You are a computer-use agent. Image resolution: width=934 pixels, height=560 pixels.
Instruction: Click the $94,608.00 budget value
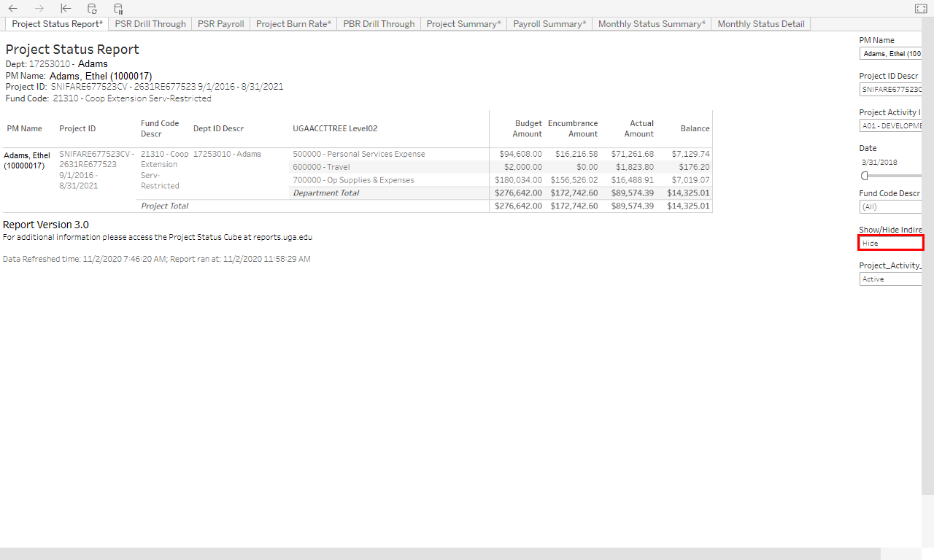(521, 154)
